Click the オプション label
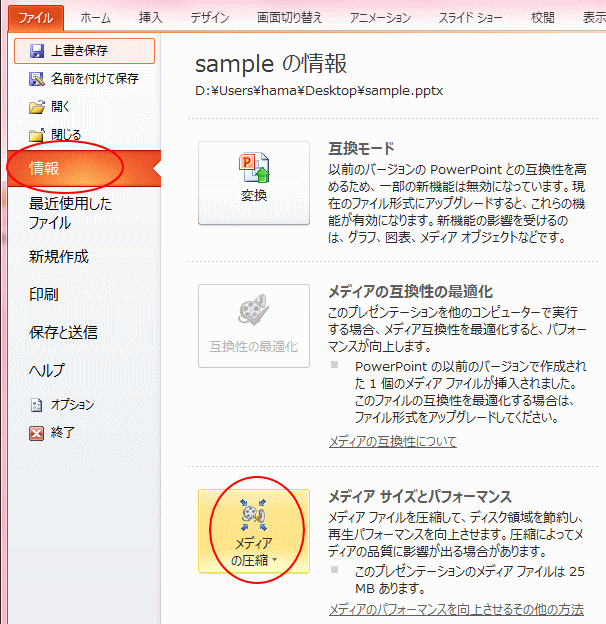The image size is (606, 624). [x=72, y=405]
